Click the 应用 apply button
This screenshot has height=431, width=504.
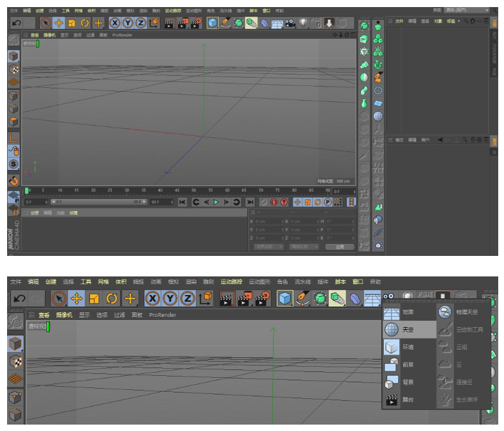click(340, 247)
